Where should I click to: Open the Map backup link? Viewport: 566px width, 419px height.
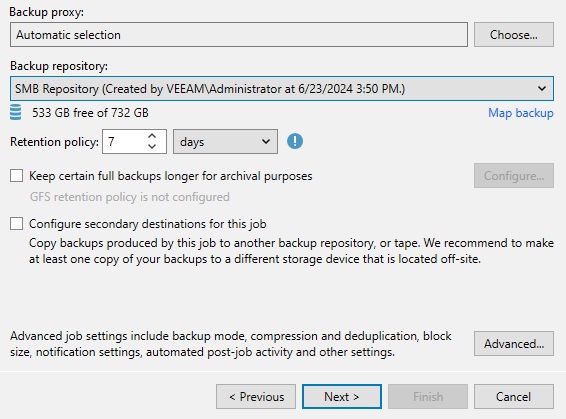tap(521, 113)
